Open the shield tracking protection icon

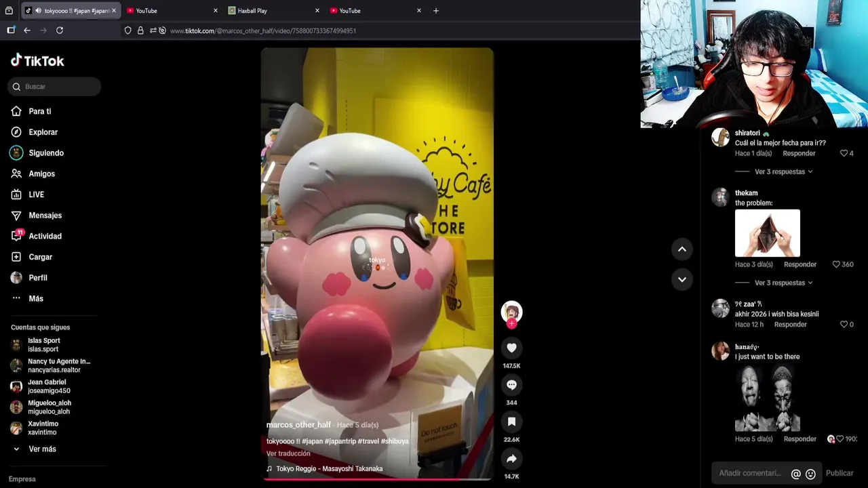coord(127,30)
